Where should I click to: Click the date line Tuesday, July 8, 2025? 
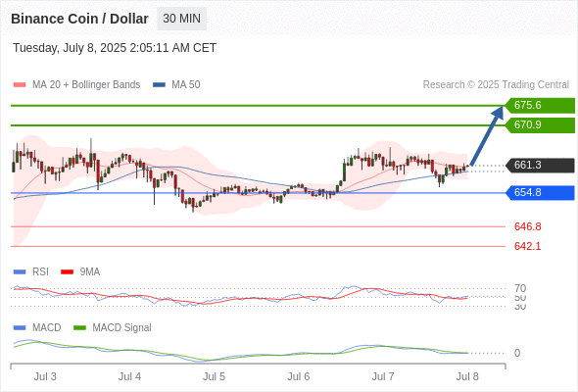(115, 48)
